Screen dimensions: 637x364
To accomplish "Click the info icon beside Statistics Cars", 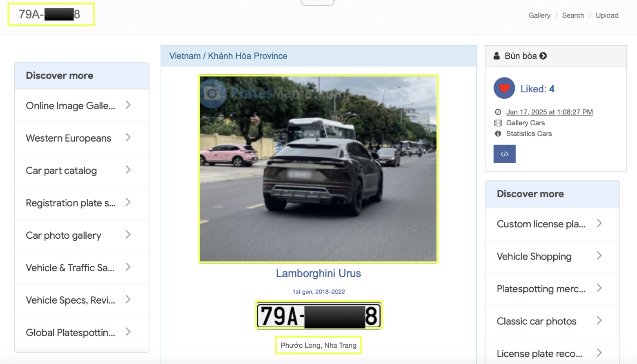I will click(498, 133).
